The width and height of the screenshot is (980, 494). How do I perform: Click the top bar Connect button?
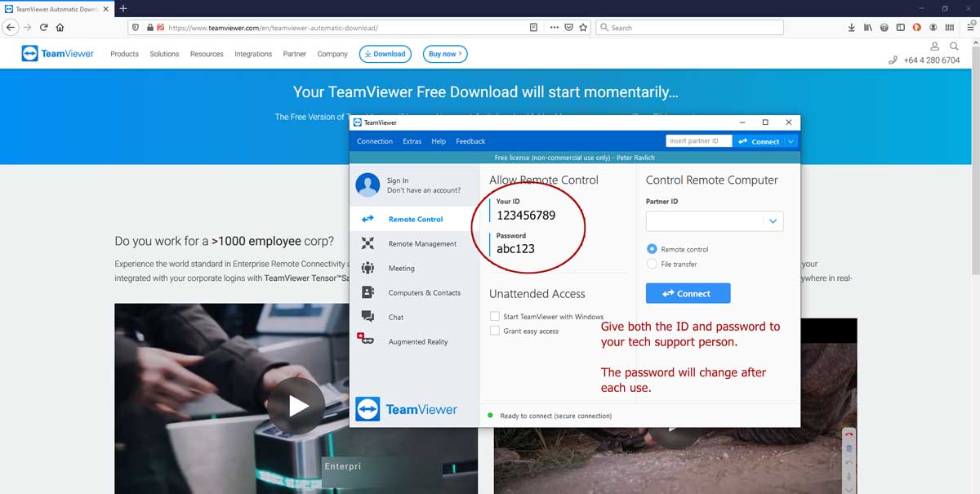coord(759,141)
